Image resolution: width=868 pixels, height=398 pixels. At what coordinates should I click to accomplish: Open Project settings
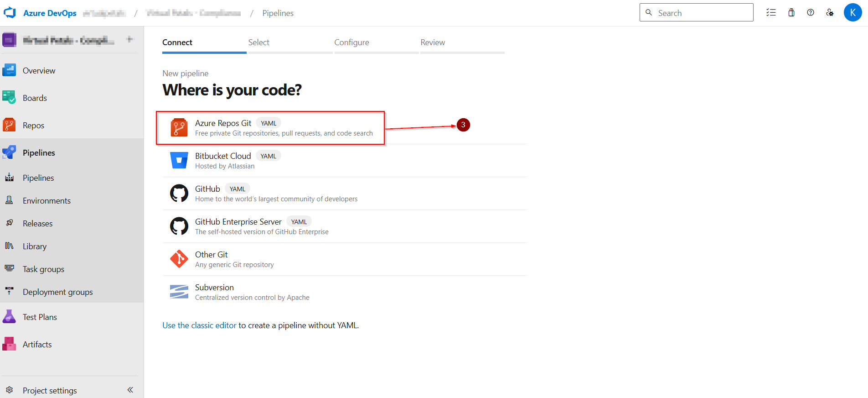(50, 390)
